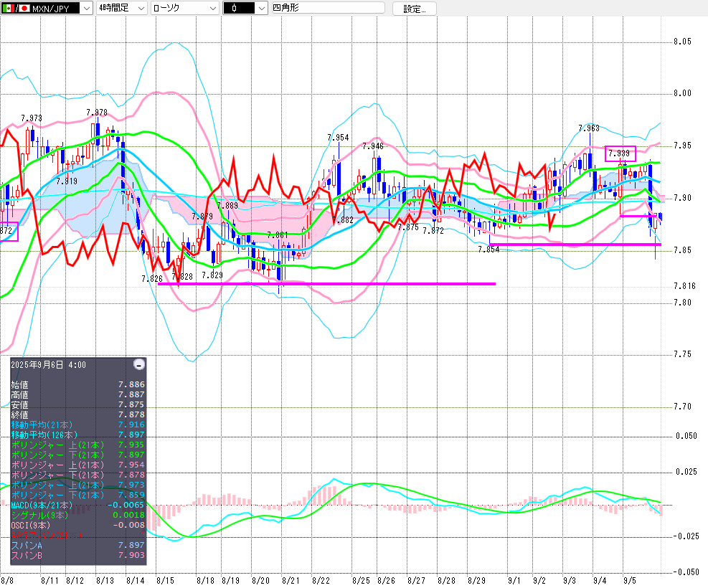Click the 7.826 low label on chart

[x=152, y=279]
